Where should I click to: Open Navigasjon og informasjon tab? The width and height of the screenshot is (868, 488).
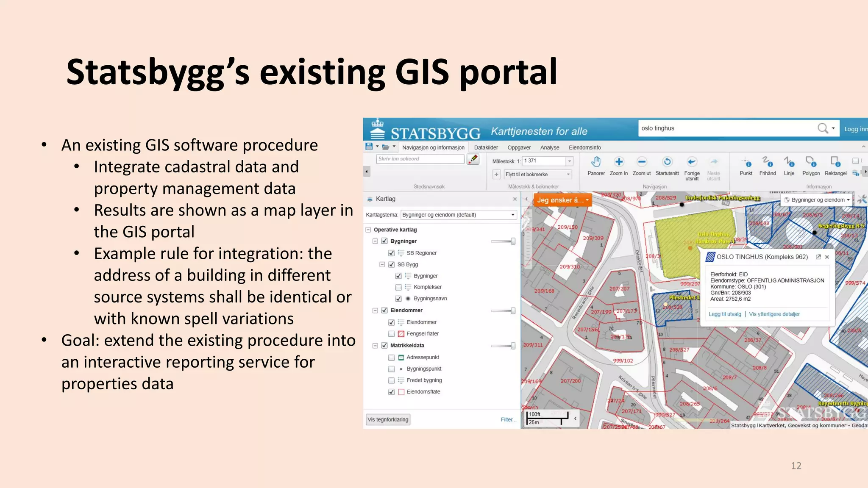click(433, 147)
